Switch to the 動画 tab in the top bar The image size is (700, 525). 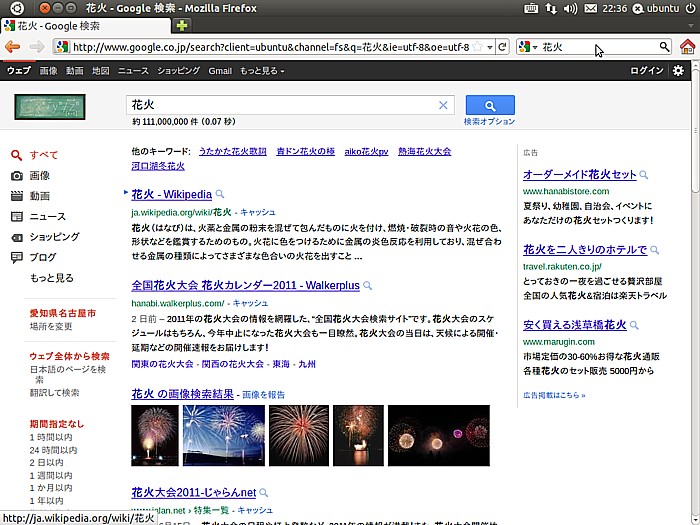75,71
